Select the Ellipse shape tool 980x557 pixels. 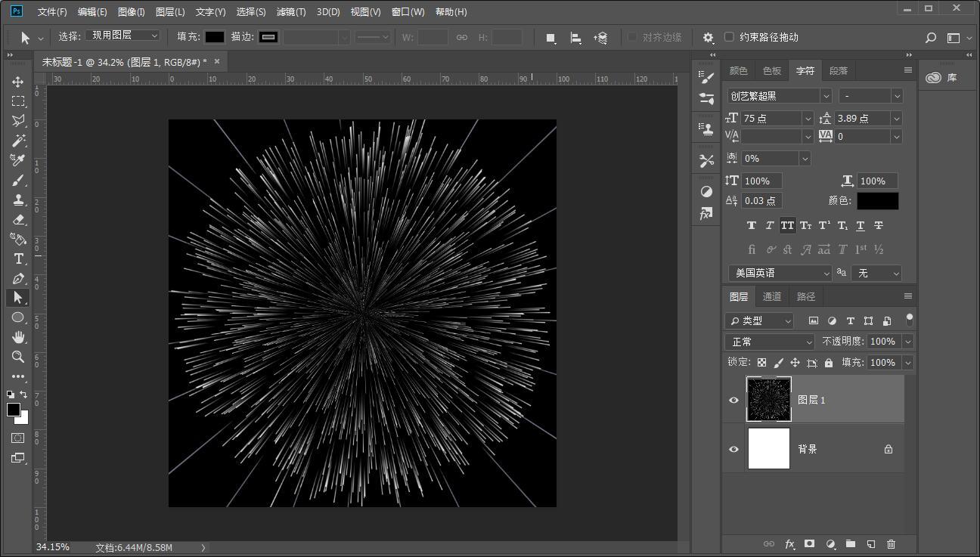[x=18, y=317]
